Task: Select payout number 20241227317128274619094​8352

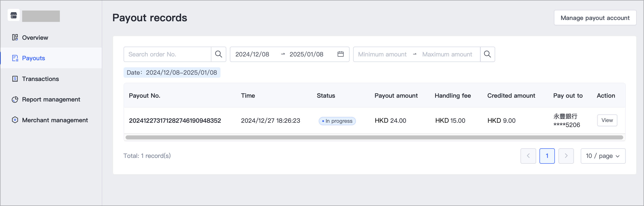Action: click(x=175, y=120)
